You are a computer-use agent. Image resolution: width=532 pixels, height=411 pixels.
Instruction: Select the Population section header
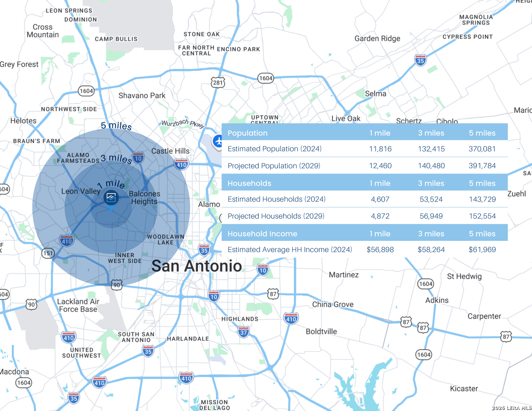coord(248,133)
